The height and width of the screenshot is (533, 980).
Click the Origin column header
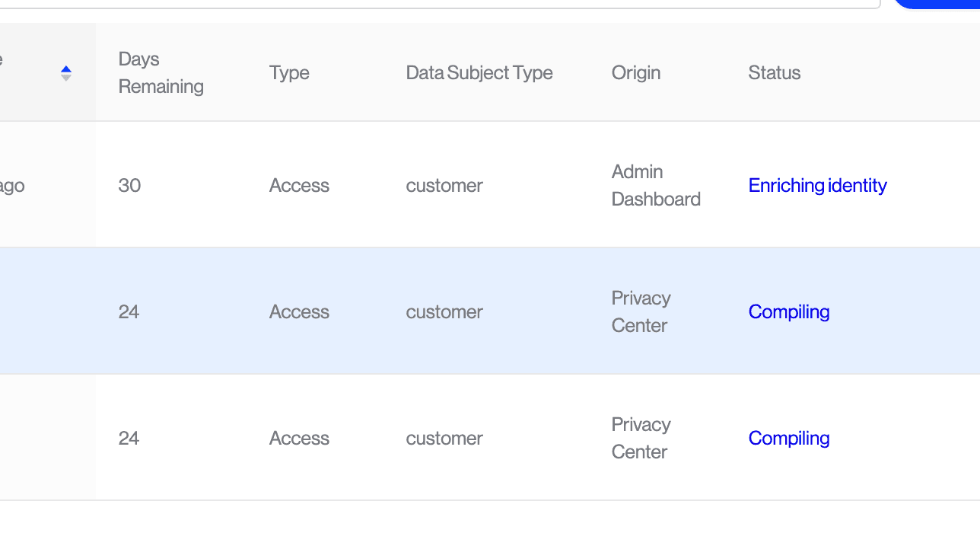pos(635,73)
